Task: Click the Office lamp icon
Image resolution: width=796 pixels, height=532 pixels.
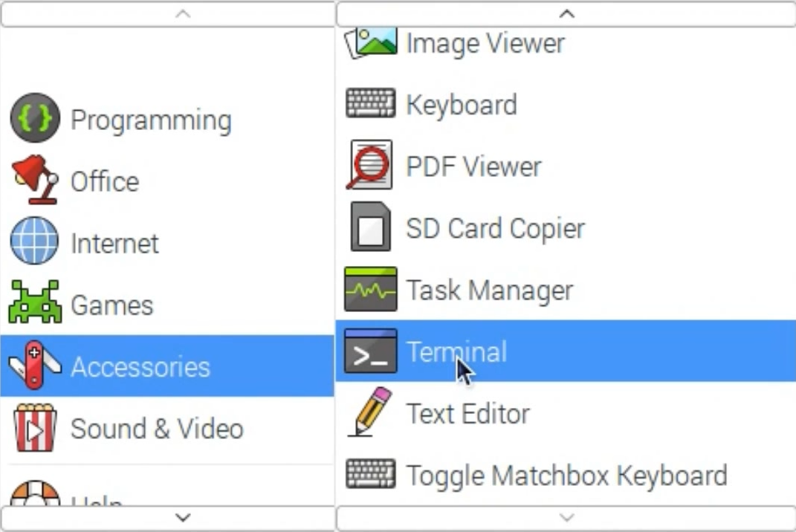Action: (34, 179)
